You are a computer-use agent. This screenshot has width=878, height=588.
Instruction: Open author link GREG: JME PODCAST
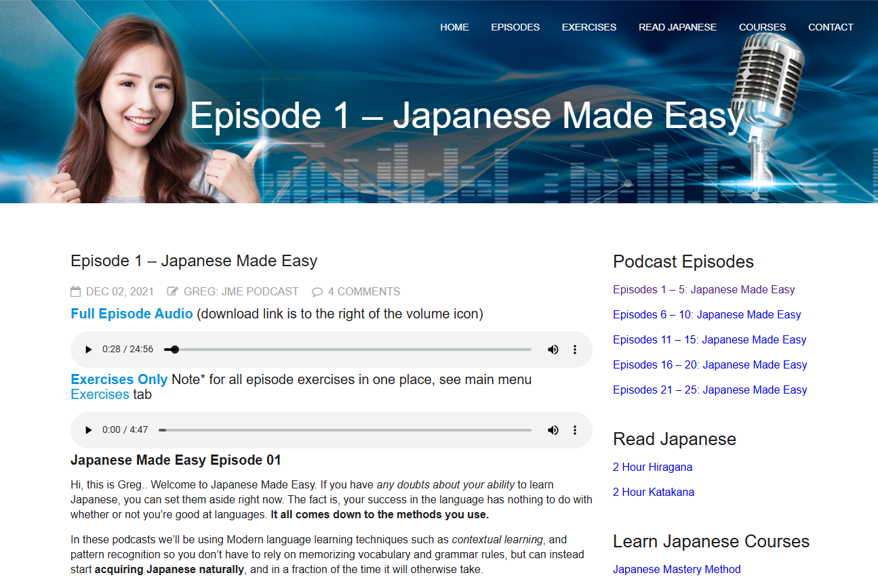click(241, 292)
